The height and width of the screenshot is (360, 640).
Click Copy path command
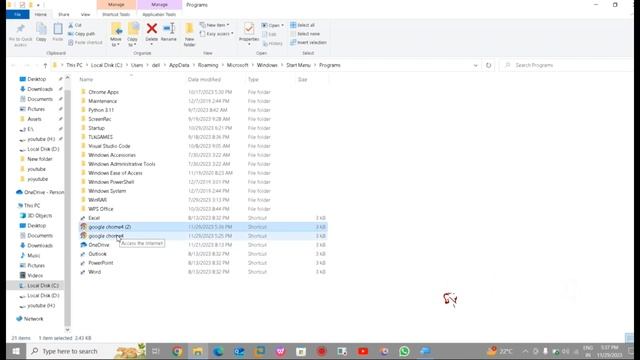coord(82,34)
